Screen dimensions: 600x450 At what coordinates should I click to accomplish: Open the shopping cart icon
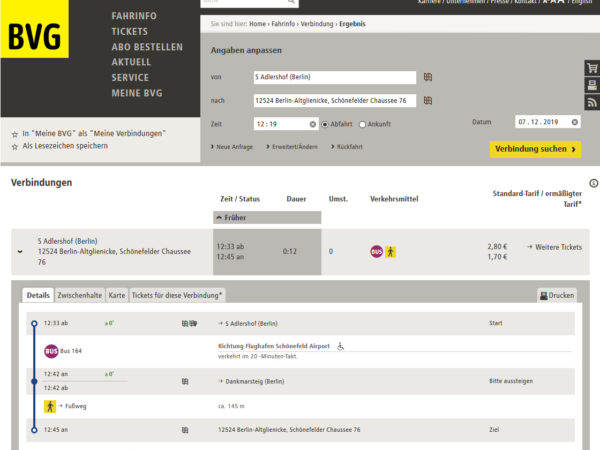(x=591, y=68)
